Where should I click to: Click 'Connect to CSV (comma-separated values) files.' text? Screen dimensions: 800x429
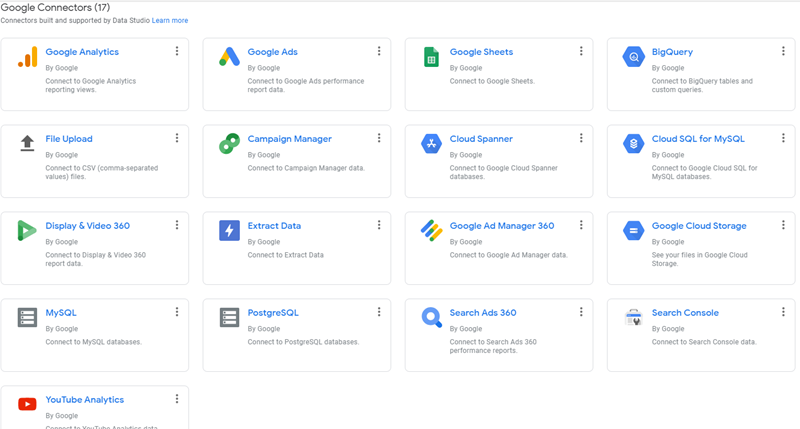point(102,172)
